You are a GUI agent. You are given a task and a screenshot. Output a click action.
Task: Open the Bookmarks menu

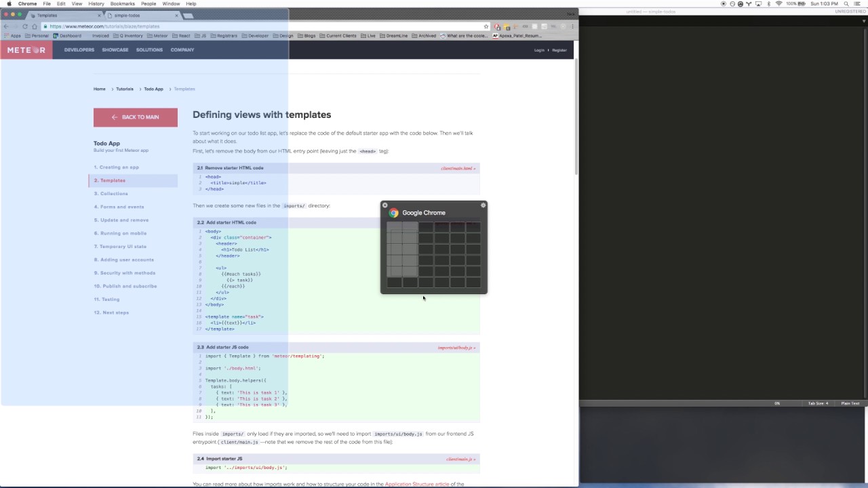pyautogui.click(x=123, y=3)
